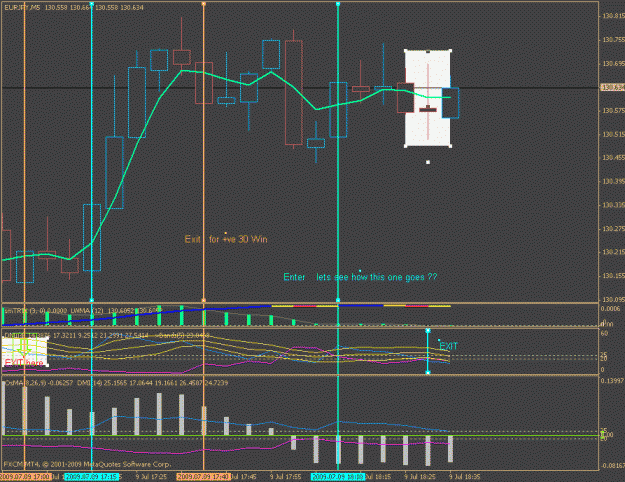The image size is (625, 482).
Task: Click the '9 Jul 17:55' time axis label
Action: pyautogui.click(x=285, y=477)
